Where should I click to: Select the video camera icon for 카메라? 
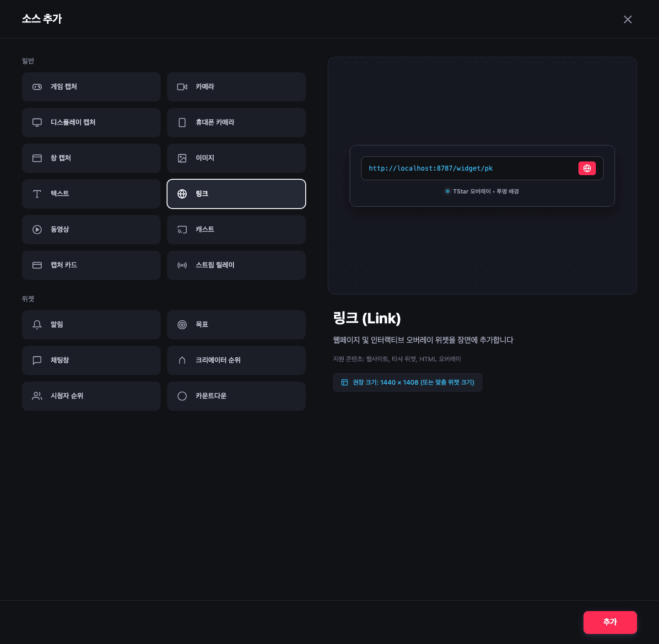(x=182, y=87)
